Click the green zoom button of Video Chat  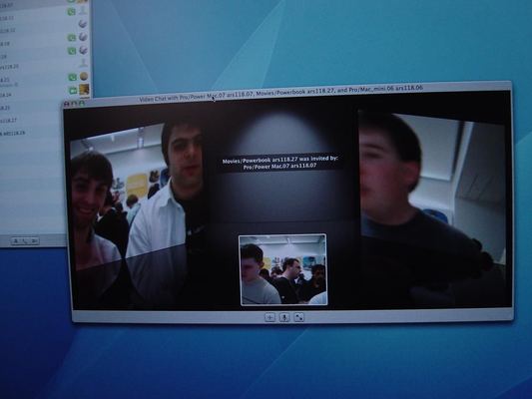click(82, 103)
